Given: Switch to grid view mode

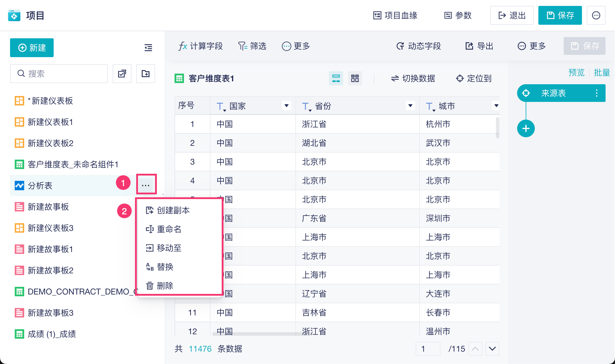Looking at the screenshot, I should 355,78.
